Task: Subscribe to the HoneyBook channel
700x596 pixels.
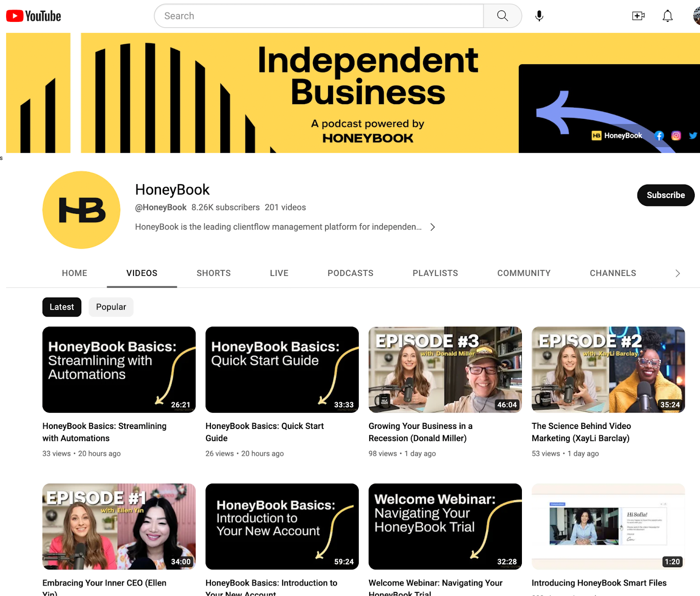Action: pos(665,195)
